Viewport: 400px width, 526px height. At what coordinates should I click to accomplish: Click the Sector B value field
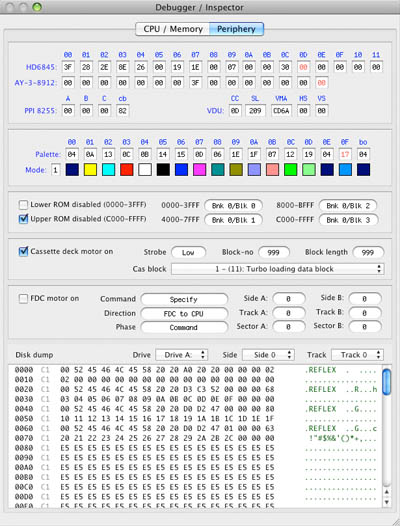coord(365,326)
